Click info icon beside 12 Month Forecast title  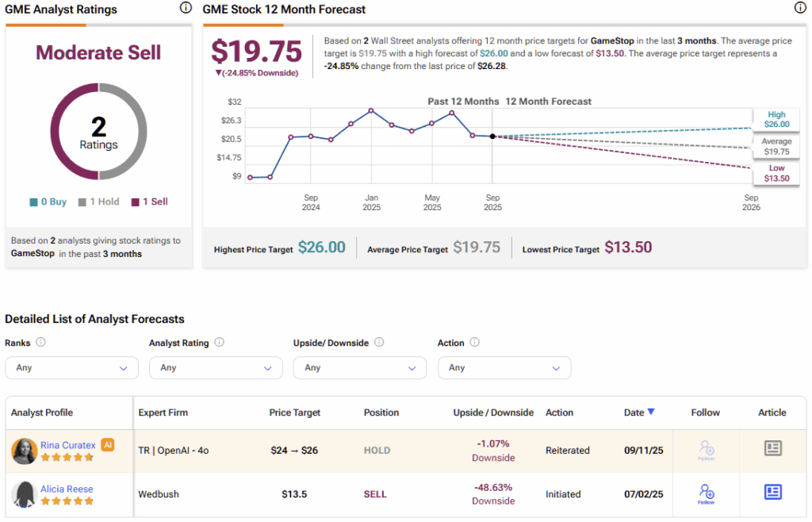coord(800,7)
